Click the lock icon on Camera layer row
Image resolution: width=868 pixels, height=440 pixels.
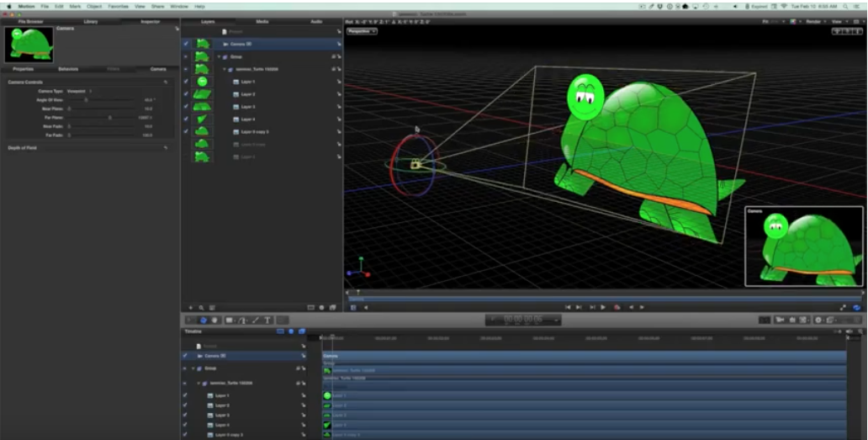click(x=338, y=44)
